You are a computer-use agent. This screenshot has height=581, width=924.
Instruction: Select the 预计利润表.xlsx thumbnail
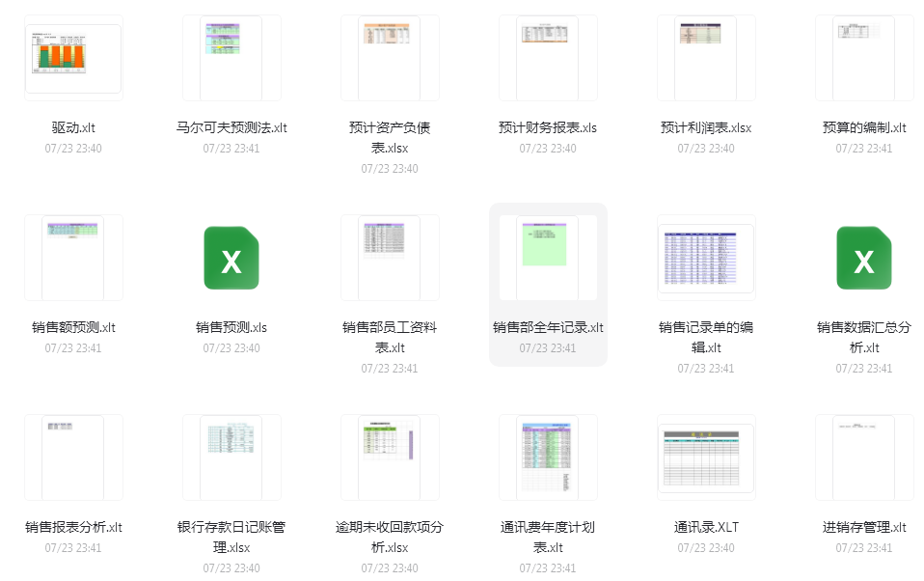(x=705, y=58)
